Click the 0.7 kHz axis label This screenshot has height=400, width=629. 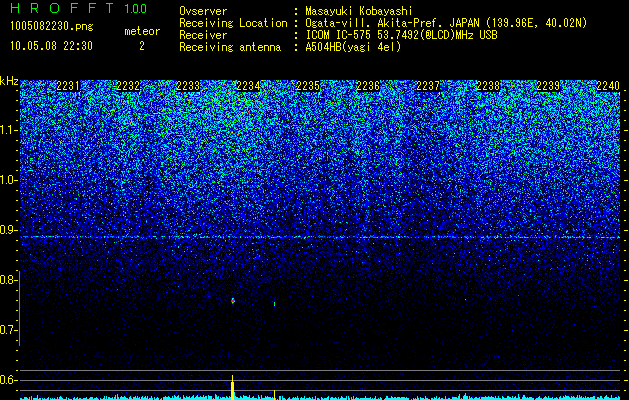[8, 330]
